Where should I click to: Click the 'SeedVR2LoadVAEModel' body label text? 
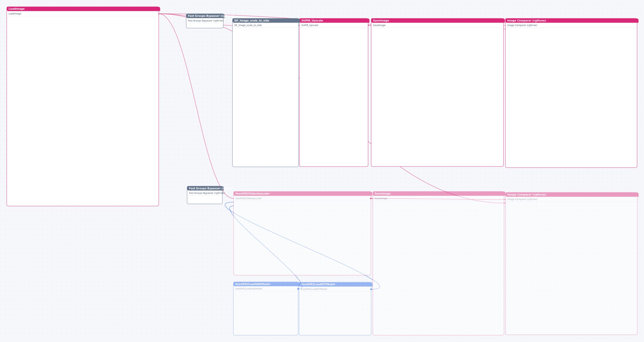[x=248, y=289]
